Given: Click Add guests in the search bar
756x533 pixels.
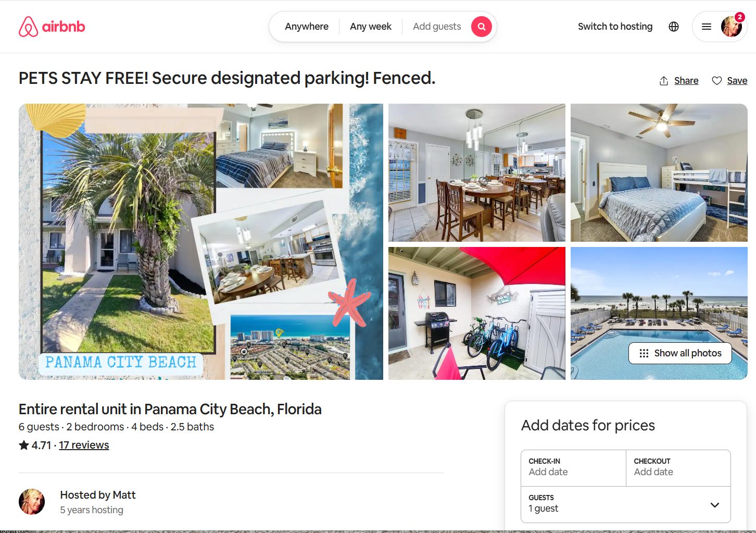Looking at the screenshot, I should click(x=437, y=27).
